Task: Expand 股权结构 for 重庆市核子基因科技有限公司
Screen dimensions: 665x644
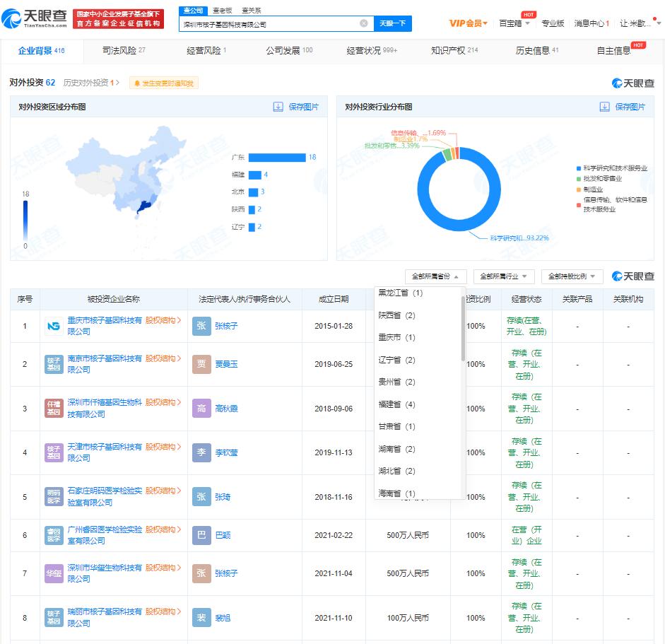Action: [163, 320]
